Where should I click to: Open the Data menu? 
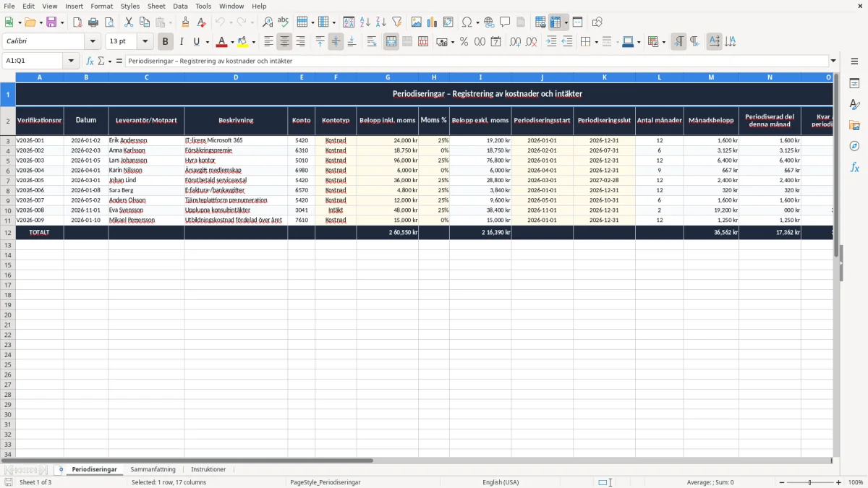pyautogui.click(x=180, y=6)
